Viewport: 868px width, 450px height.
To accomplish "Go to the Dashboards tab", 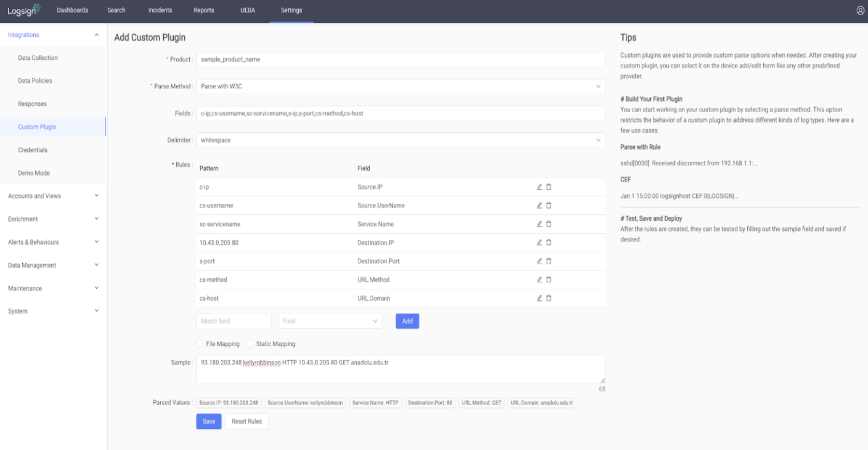I will coord(72,10).
